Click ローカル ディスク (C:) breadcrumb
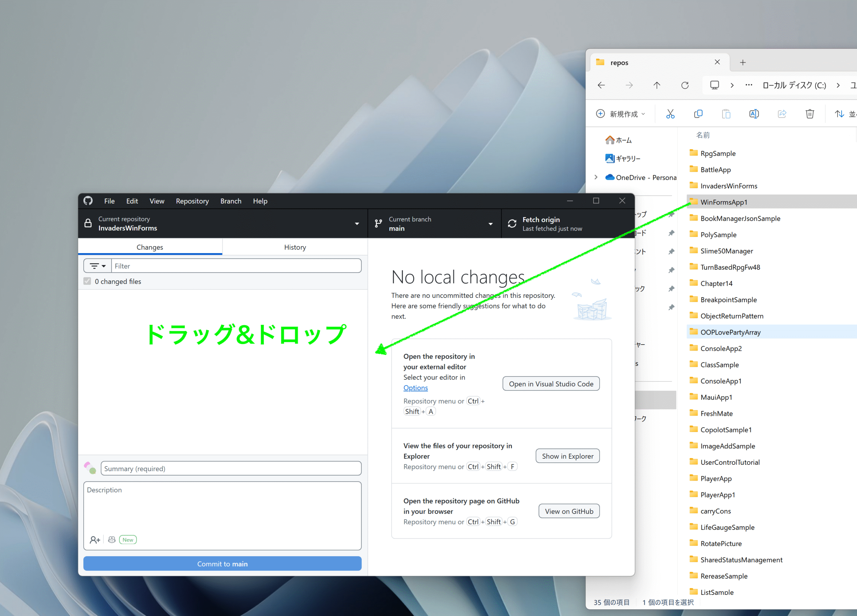 [794, 85]
